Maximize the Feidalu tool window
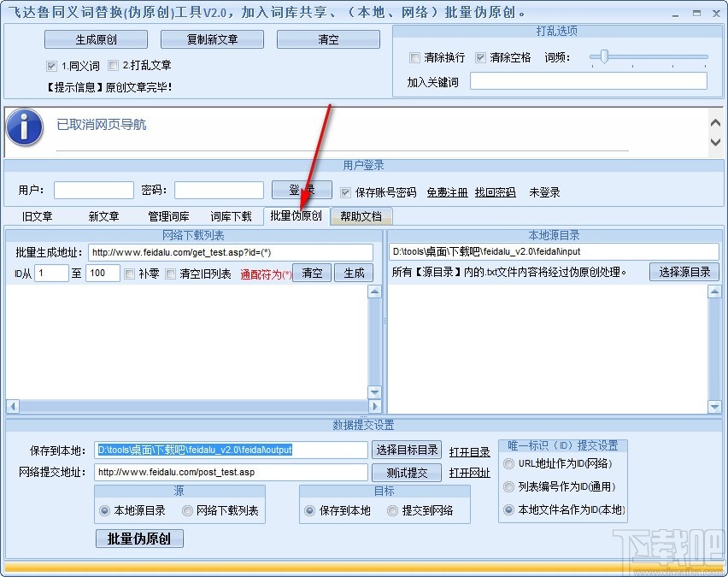This screenshot has width=728, height=577. [696, 14]
